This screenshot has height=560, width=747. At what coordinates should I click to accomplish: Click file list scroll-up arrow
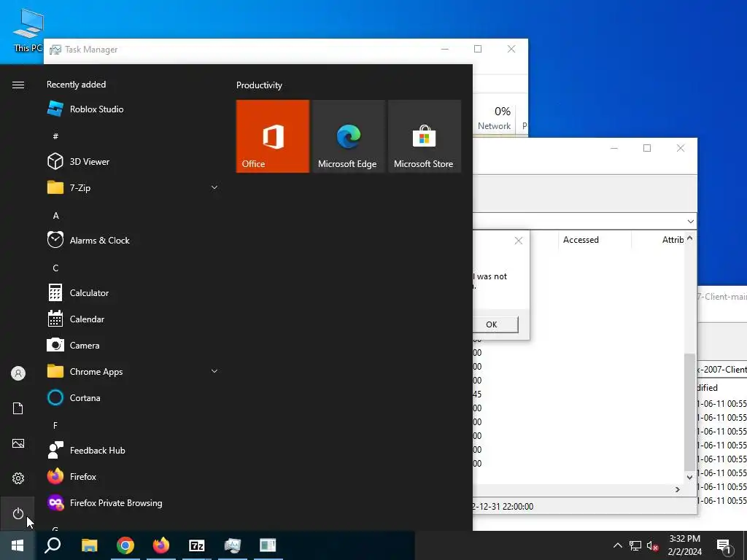[x=690, y=238]
